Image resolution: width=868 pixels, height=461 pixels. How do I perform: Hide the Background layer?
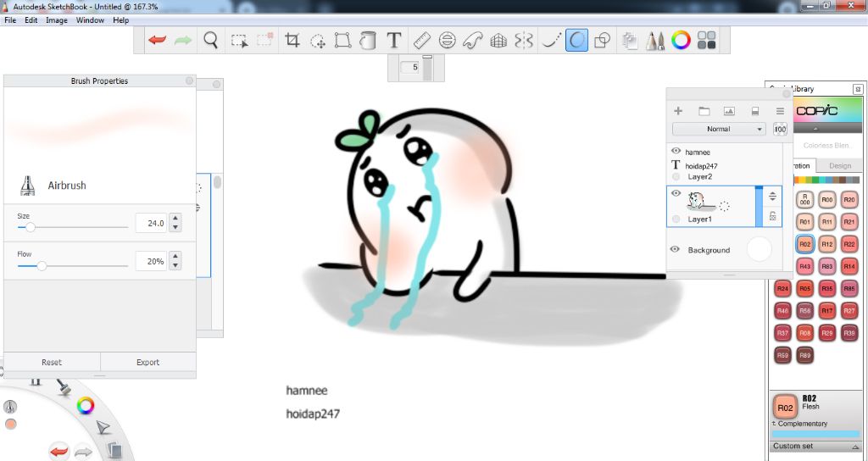675,249
